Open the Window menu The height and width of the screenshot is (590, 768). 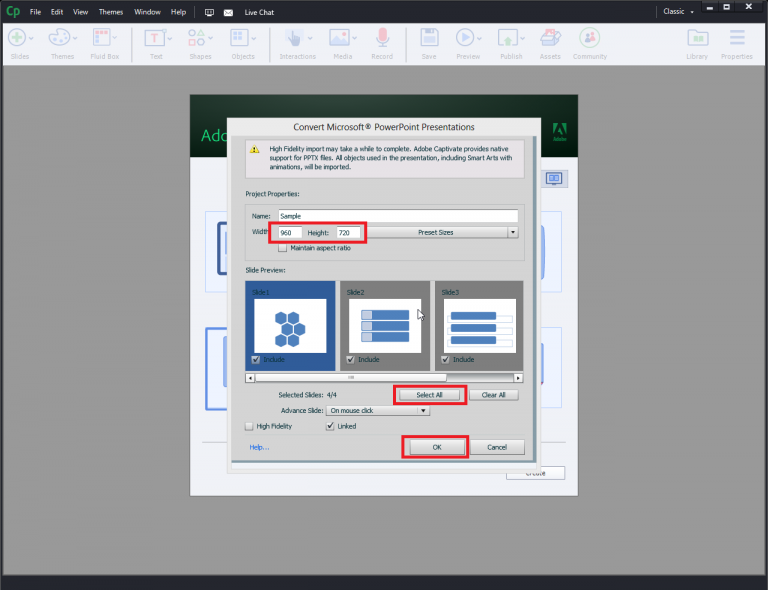tap(147, 12)
